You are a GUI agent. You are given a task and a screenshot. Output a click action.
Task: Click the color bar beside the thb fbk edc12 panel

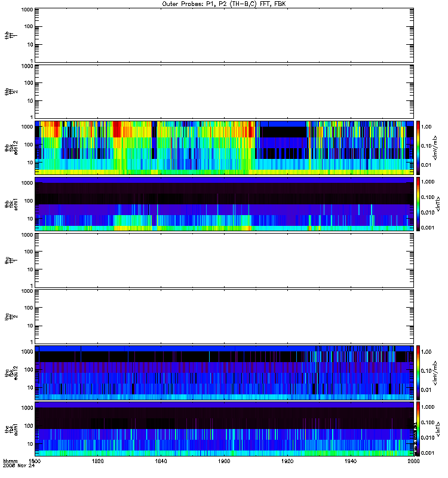click(418, 148)
